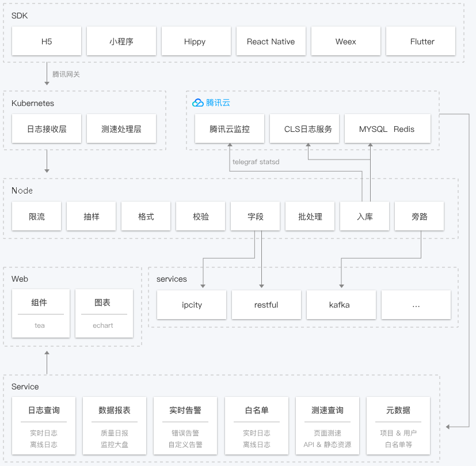Select the 入库 node box
This screenshot has height=466, width=476.
coord(364,216)
